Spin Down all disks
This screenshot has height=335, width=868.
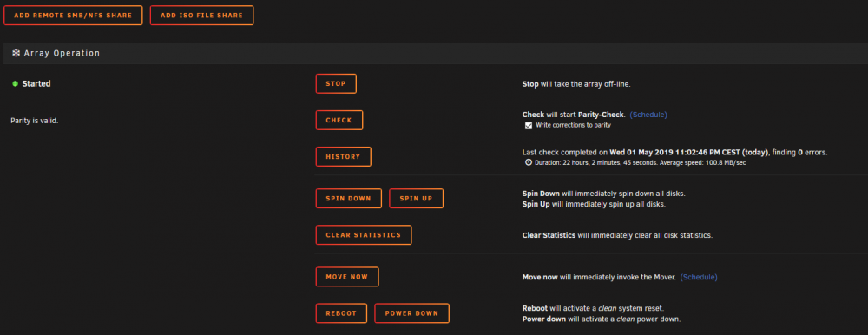click(349, 198)
